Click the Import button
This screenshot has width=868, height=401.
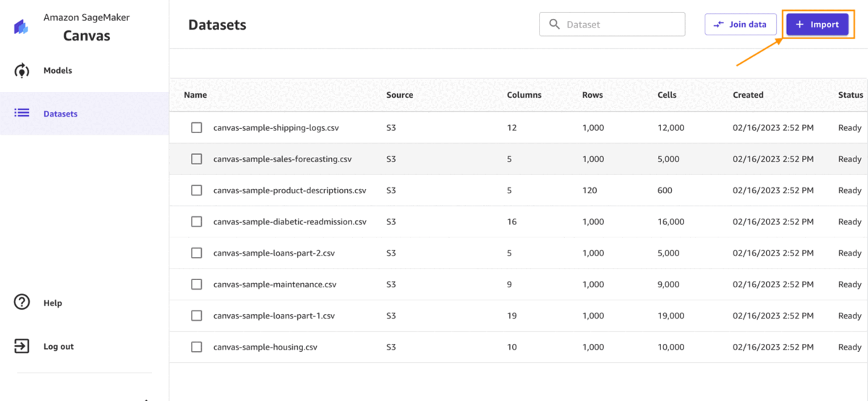817,24
